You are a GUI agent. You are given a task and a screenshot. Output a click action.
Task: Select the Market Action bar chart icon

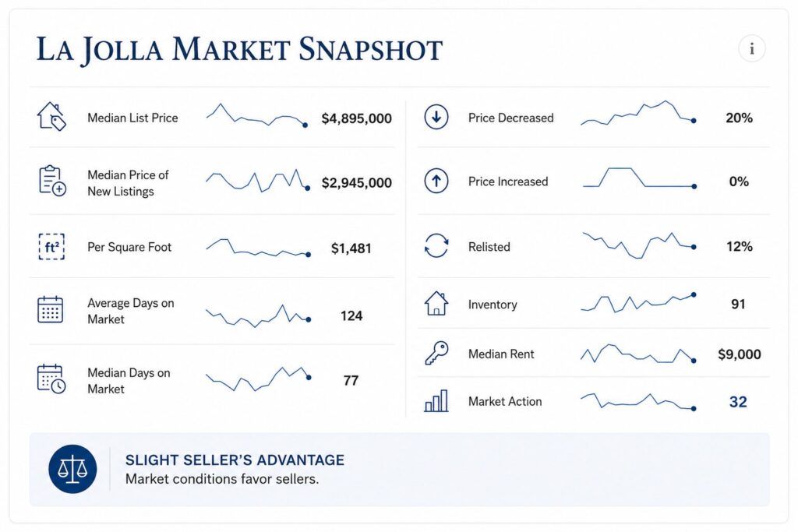[x=436, y=401]
